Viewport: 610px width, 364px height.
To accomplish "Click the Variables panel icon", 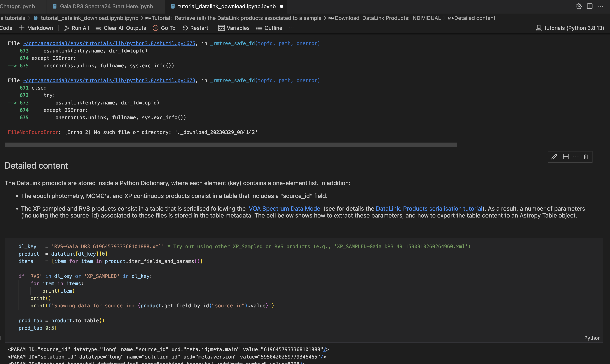I will (221, 28).
